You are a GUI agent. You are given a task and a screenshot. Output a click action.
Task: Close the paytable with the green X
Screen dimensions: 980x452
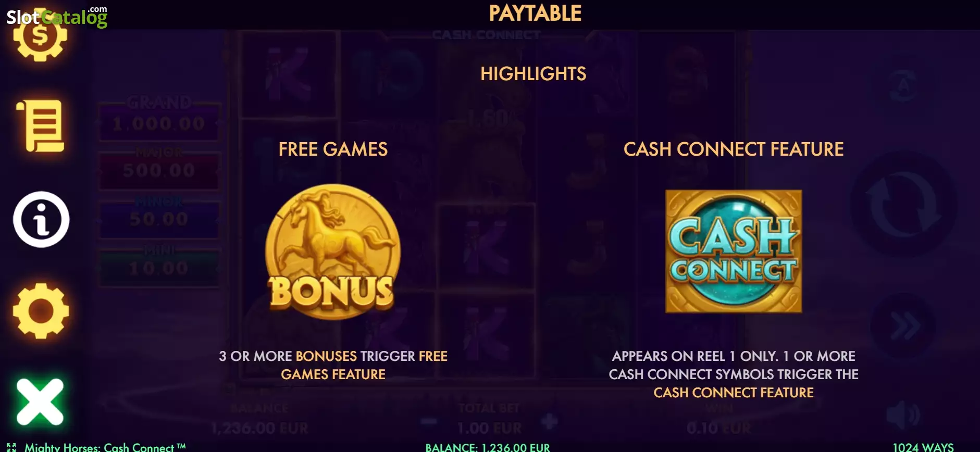tap(40, 402)
